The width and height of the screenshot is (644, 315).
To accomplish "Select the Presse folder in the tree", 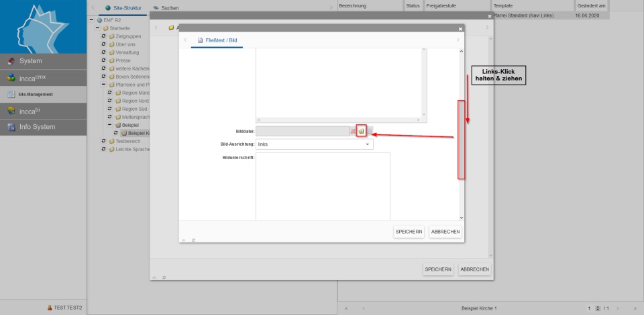I will 123,60.
